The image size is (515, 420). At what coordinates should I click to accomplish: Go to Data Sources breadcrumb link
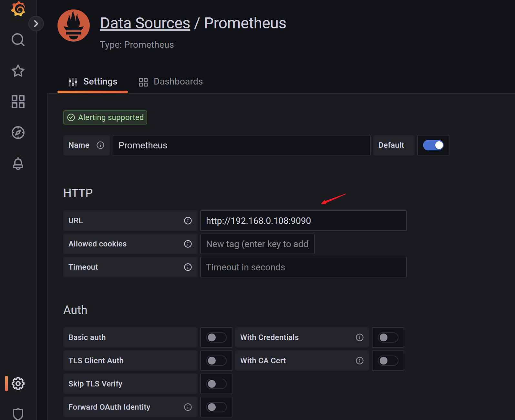point(145,23)
